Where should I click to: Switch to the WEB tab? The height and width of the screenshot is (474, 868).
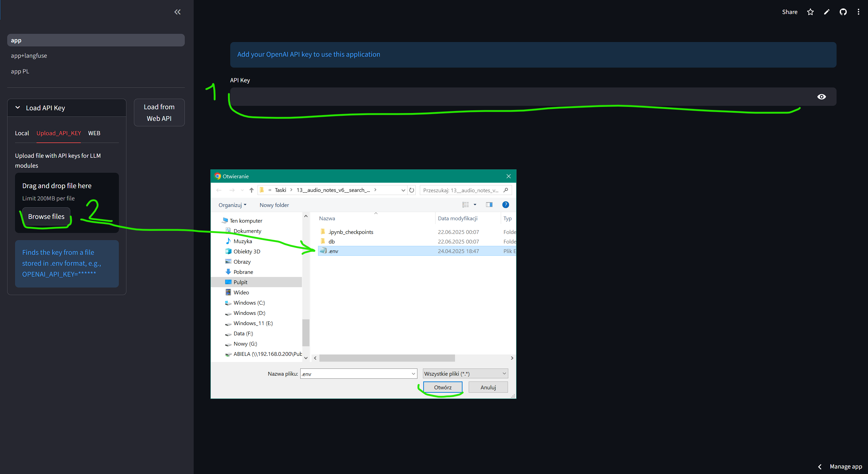click(94, 133)
